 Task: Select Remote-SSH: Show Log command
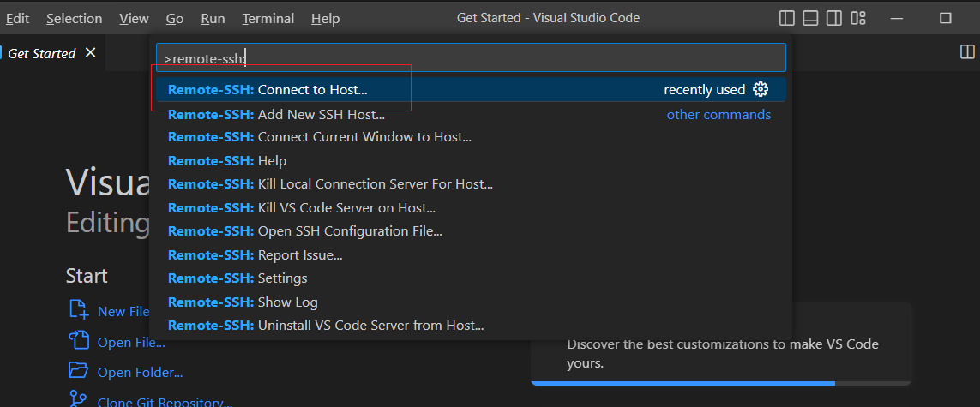(x=471, y=302)
